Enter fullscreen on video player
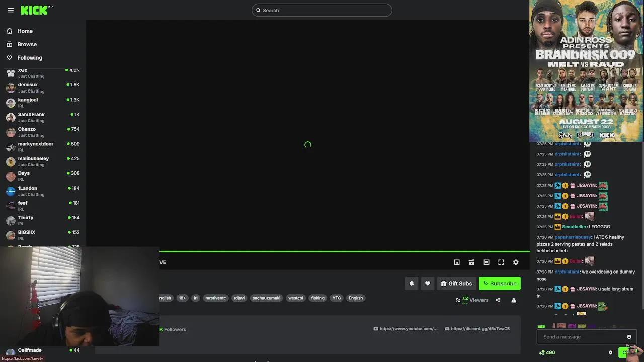Screen dimensions: 644x362 [x=501, y=262]
